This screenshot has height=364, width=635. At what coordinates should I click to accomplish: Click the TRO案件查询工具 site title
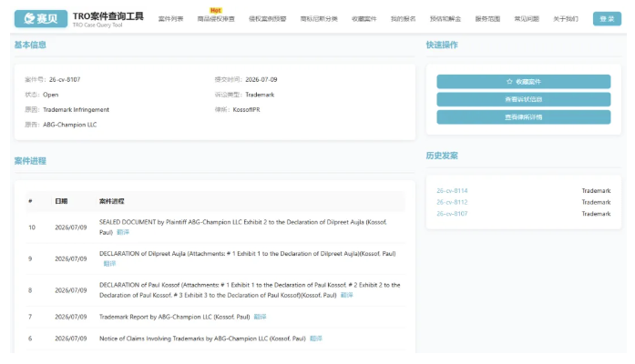click(108, 16)
